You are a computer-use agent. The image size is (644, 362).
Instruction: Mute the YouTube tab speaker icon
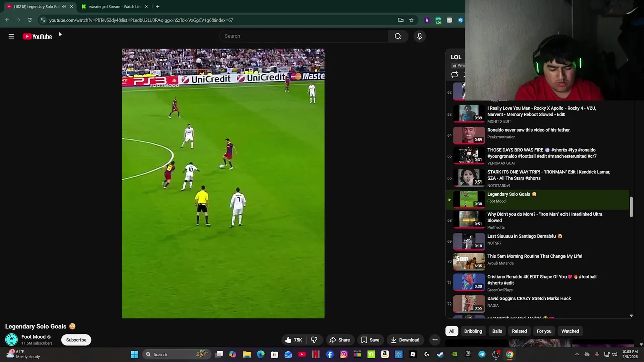pos(64,7)
